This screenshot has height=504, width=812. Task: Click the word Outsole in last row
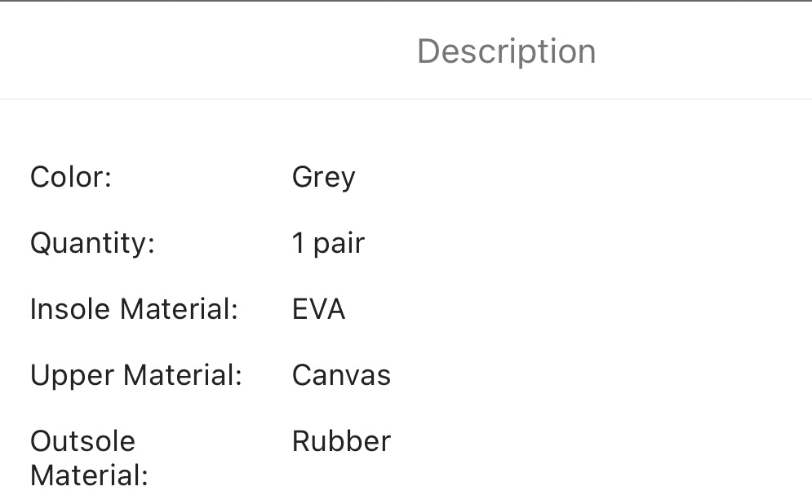pos(82,441)
